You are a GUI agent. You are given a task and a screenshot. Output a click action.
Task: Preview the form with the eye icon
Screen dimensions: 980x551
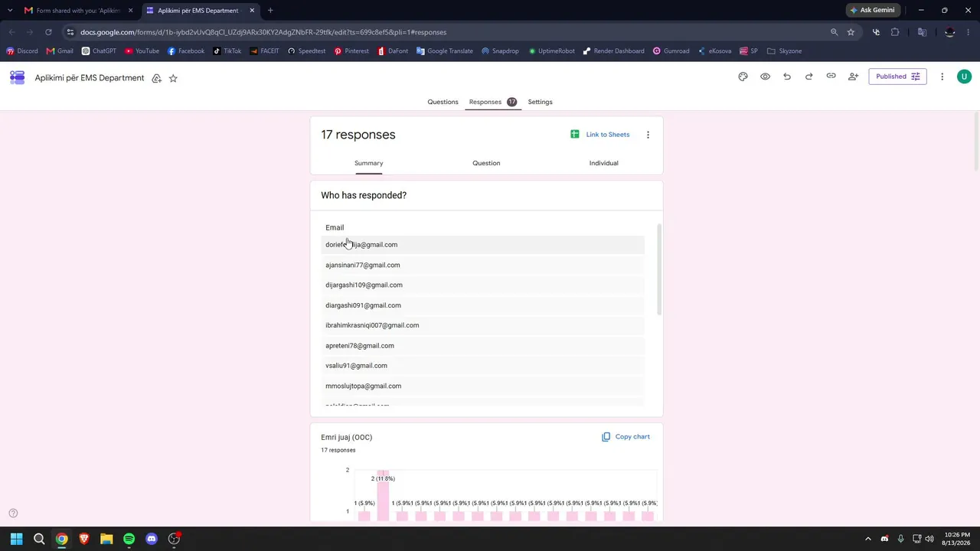765,77
